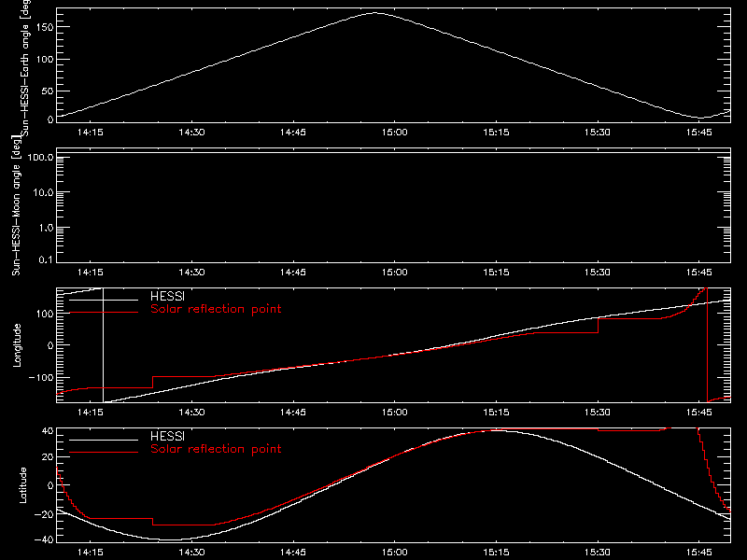The image size is (747, 560).
Task: Click red vertical wrap line in Longitude plot
Action: [708, 345]
